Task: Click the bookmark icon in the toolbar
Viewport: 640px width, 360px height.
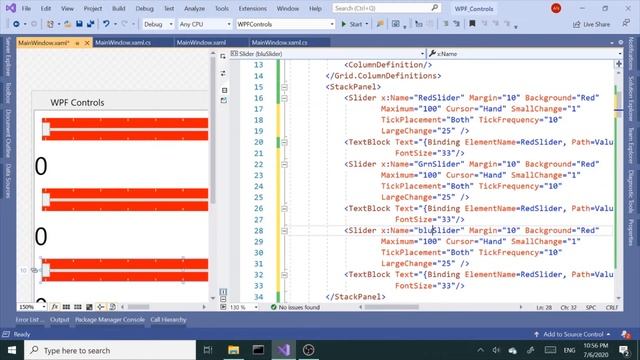Action: pyautogui.click(x=472, y=24)
